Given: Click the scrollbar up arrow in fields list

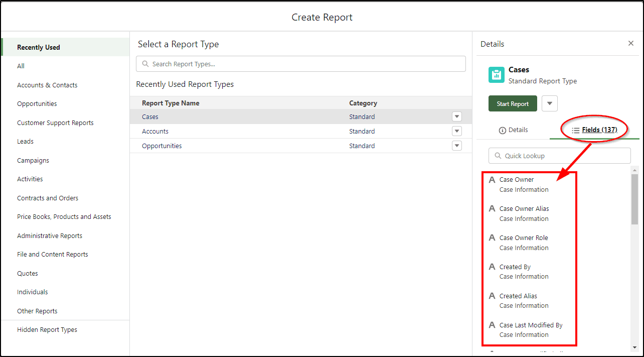Looking at the screenshot, I should [x=634, y=170].
